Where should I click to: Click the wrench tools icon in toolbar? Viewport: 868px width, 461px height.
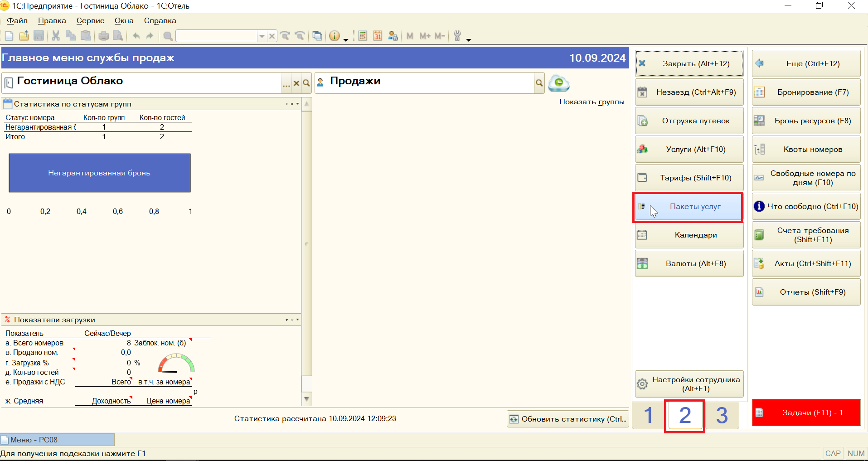pos(457,36)
